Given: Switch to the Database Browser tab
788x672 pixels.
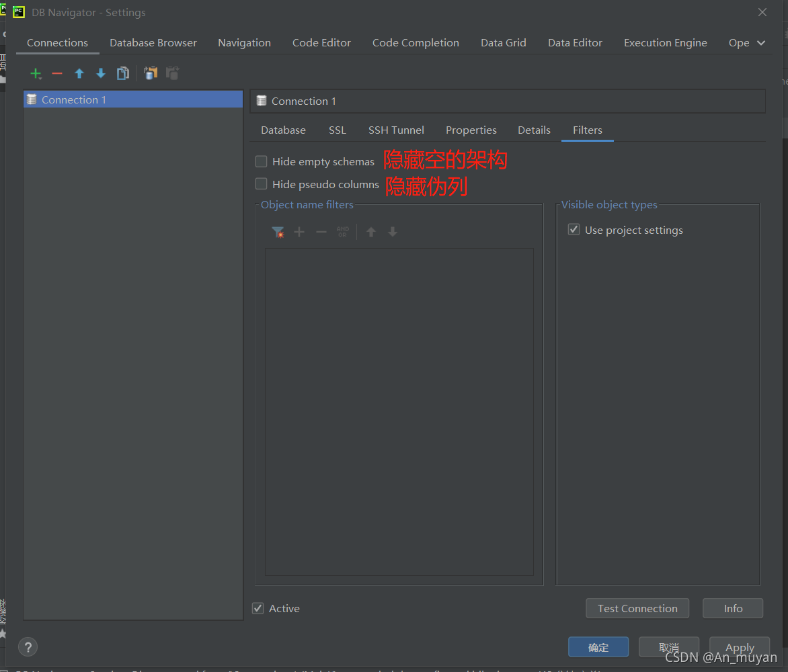Looking at the screenshot, I should 153,43.
